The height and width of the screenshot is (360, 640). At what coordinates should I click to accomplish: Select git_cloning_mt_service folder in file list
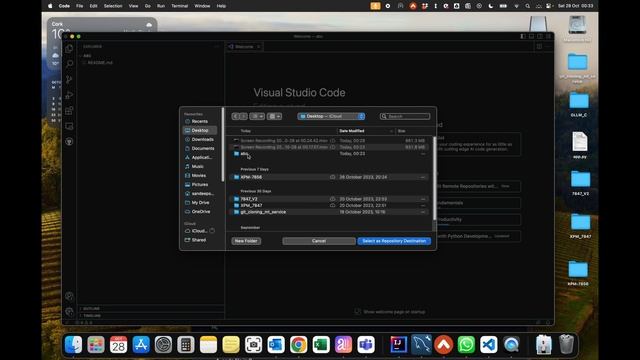pyautogui.click(x=330, y=212)
